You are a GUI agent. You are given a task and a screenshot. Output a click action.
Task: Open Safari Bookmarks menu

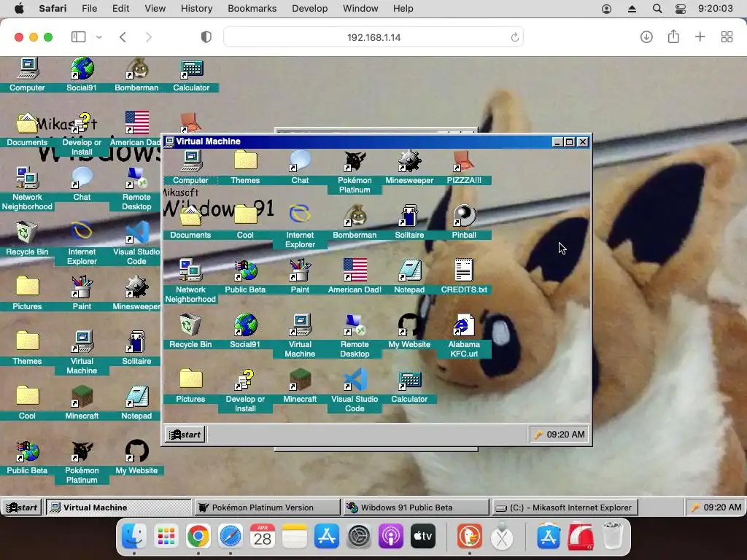pyautogui.click(x=252, y=9)
